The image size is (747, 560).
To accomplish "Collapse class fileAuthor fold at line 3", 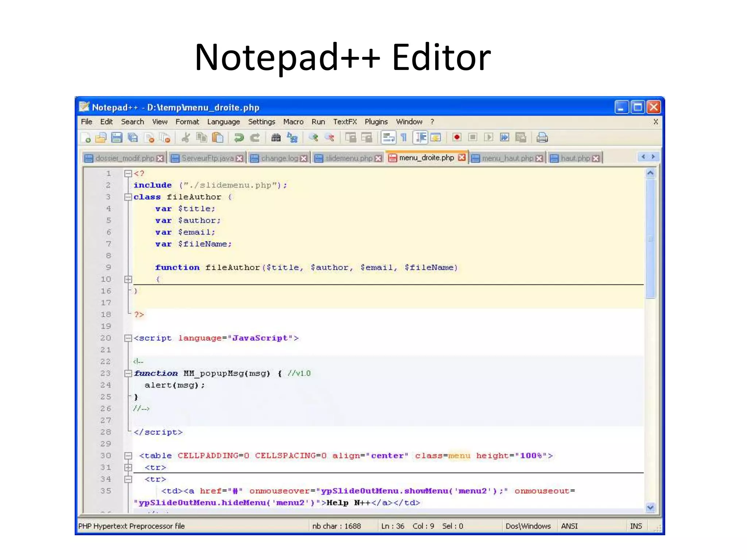I will coord(128,197).
